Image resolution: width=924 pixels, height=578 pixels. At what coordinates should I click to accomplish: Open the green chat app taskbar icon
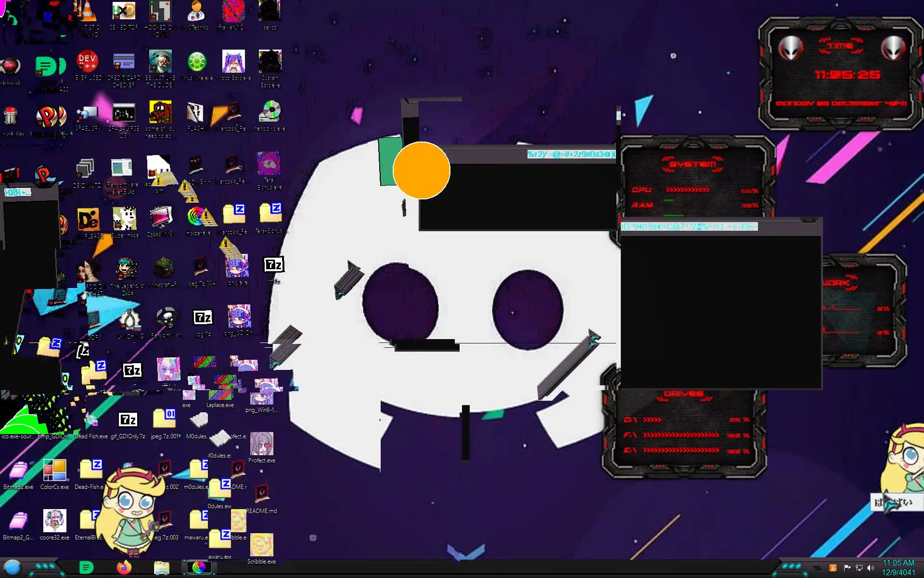pyautogui.click(x=87, y=567)
